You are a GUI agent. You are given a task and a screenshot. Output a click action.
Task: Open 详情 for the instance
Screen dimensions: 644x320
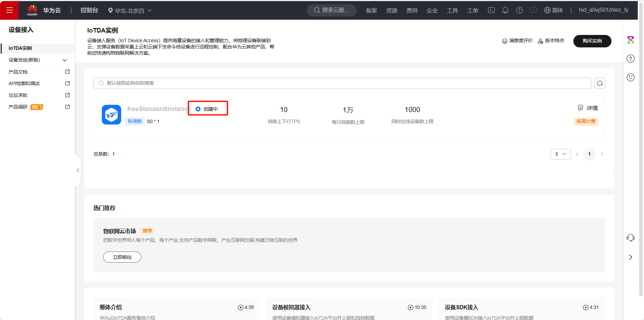click(588, 108)
